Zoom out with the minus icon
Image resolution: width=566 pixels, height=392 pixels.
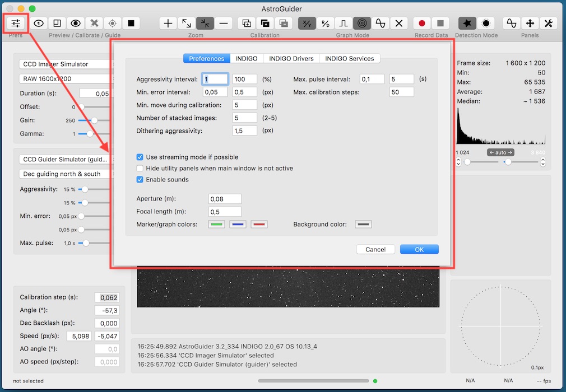coord(224,24)
